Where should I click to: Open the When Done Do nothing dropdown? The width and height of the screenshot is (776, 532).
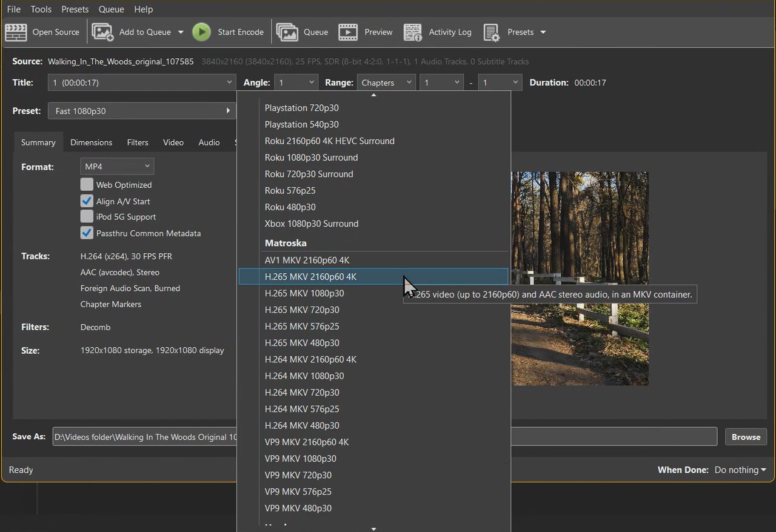pos(740,470)
